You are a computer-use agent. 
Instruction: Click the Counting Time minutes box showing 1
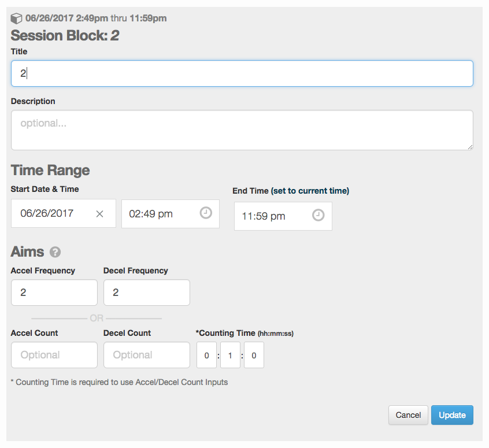pos(230,355)
